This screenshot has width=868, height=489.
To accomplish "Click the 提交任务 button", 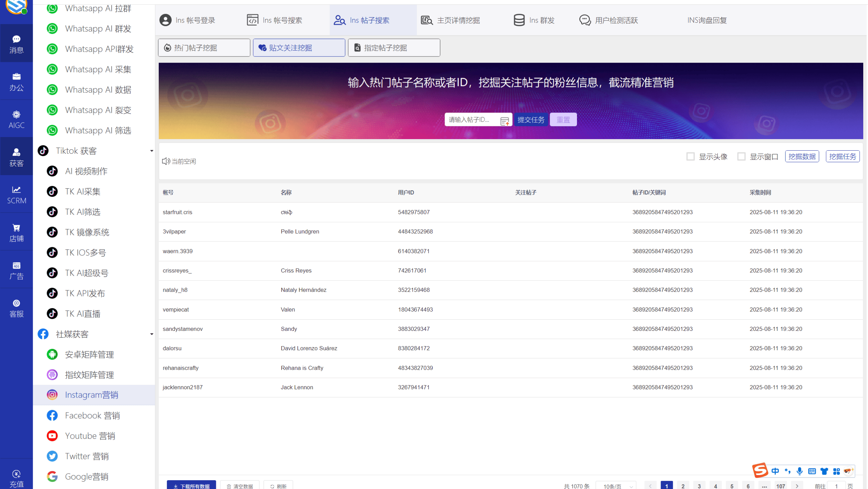I will pos(531,119).
